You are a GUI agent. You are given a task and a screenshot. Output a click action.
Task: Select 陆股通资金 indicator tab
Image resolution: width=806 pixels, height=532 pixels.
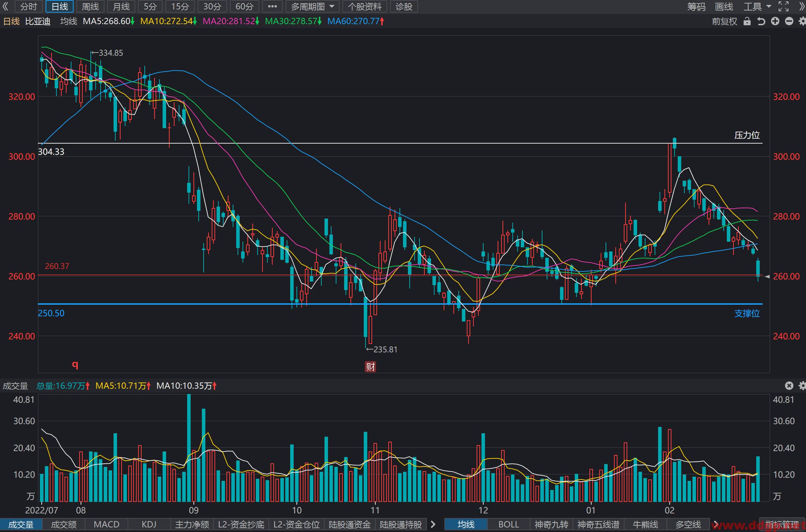click(x=350, y=524)
